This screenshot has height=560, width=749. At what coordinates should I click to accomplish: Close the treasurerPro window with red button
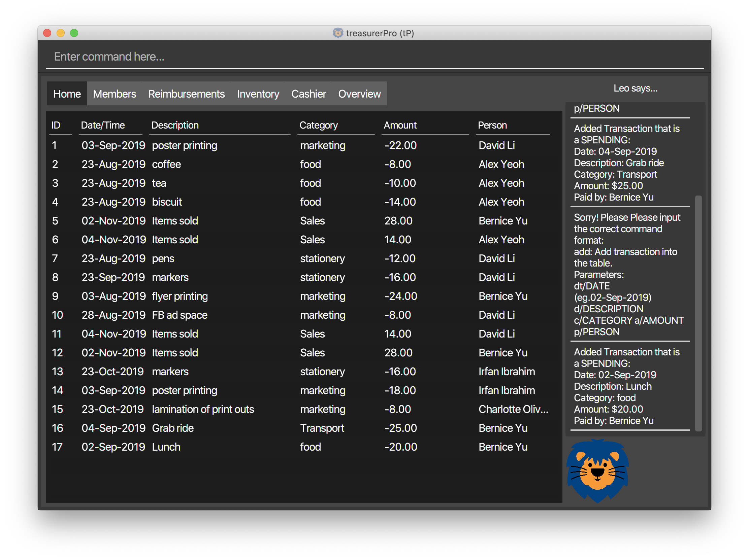[47, 33]
